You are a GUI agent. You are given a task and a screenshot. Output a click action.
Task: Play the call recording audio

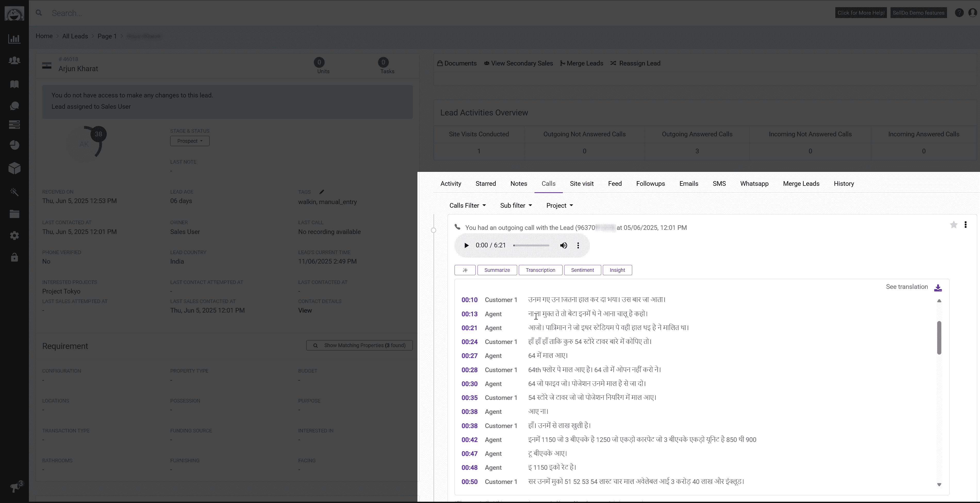pyautogui.click(x=466, y=246)
